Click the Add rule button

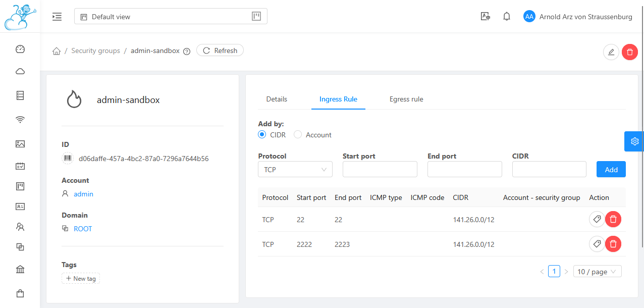[611, 170]
